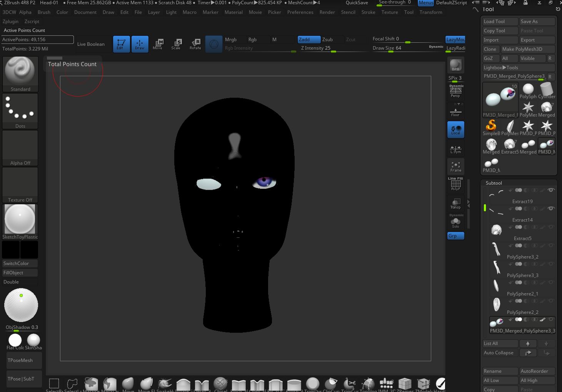Click the GoZ button
The width and height of the screenshot is (562, 392).
point(491,58)
